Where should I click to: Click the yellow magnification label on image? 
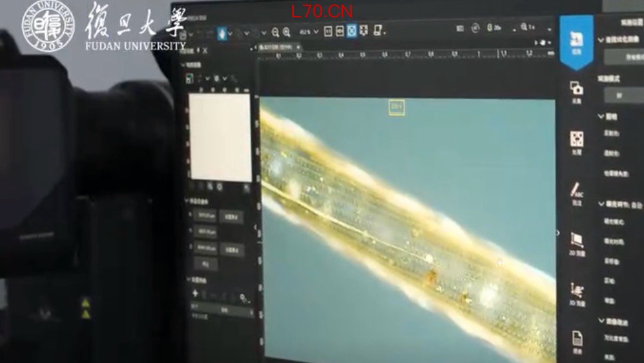point(397,107)
